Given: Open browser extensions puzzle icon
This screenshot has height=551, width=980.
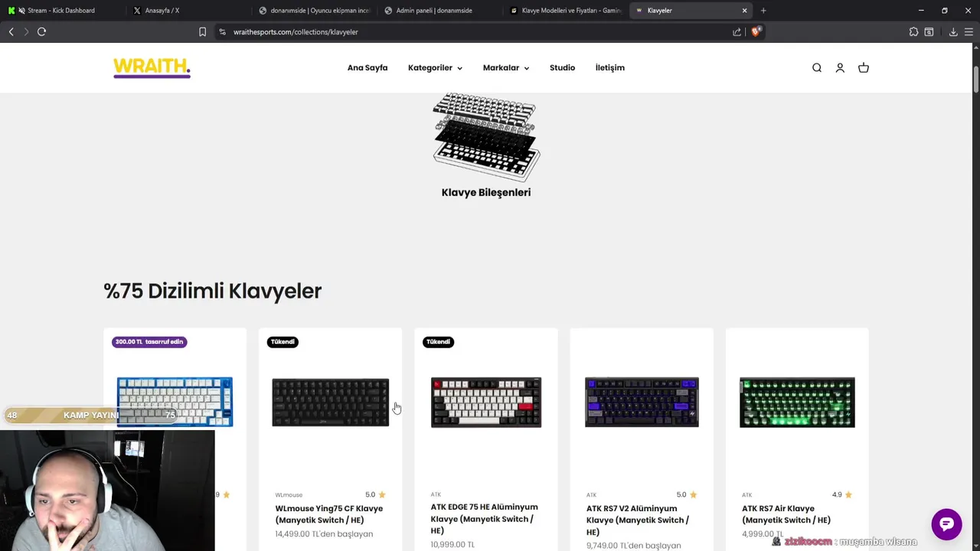Looking at the screenshot, I should point(913,32).
